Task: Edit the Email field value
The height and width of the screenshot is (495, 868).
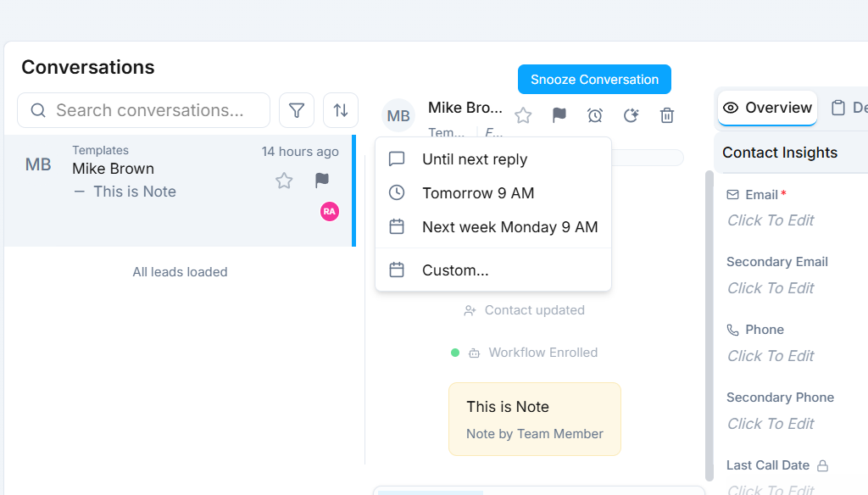Action: tap(771, 220)
